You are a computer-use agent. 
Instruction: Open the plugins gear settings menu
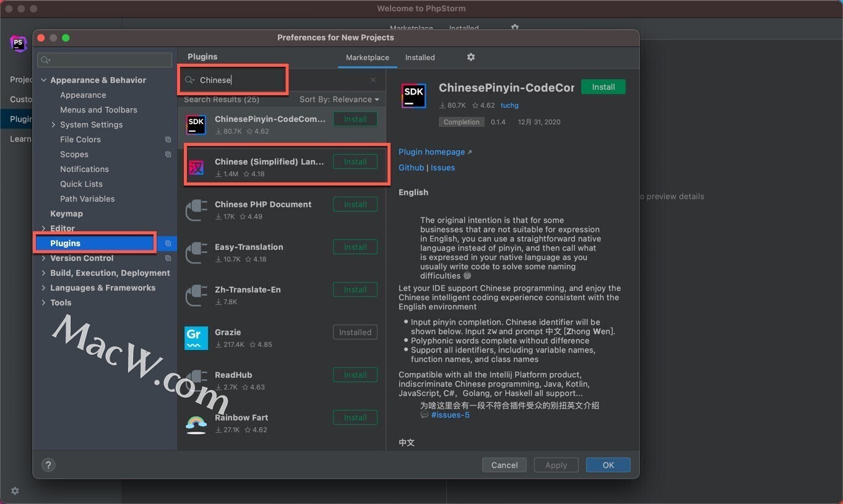pyautogui.click(x=470, y=57)
